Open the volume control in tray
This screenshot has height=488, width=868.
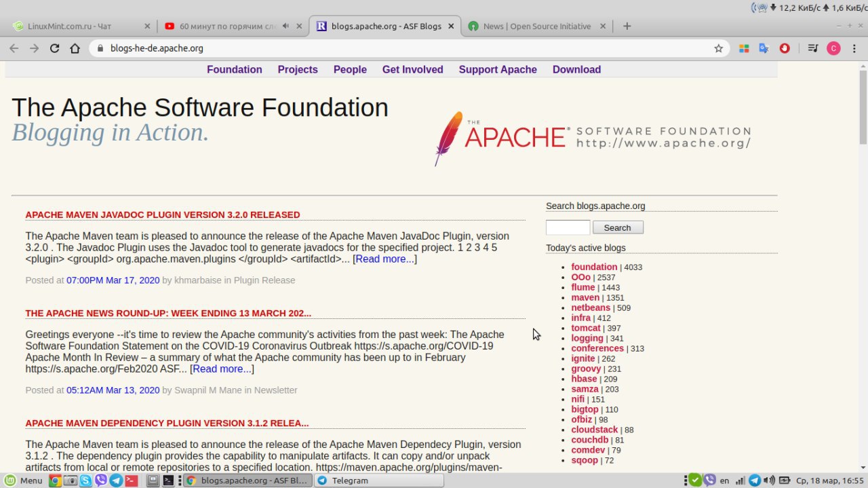point(769,481)
